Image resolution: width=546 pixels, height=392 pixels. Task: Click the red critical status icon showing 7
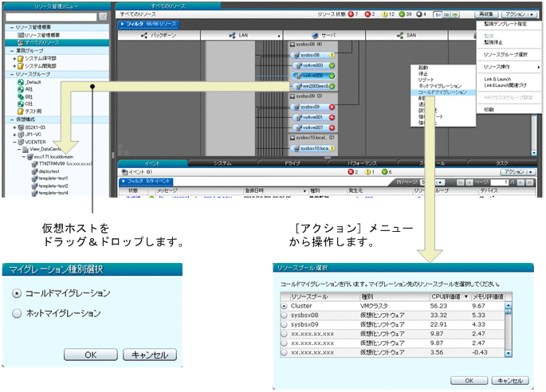pos(351,14)
